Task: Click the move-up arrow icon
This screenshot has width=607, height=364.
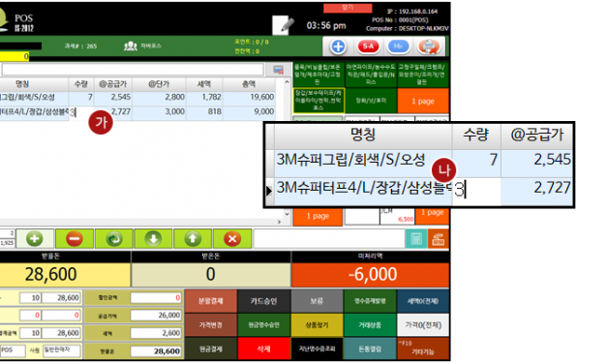Action: (x=193, y=238)
